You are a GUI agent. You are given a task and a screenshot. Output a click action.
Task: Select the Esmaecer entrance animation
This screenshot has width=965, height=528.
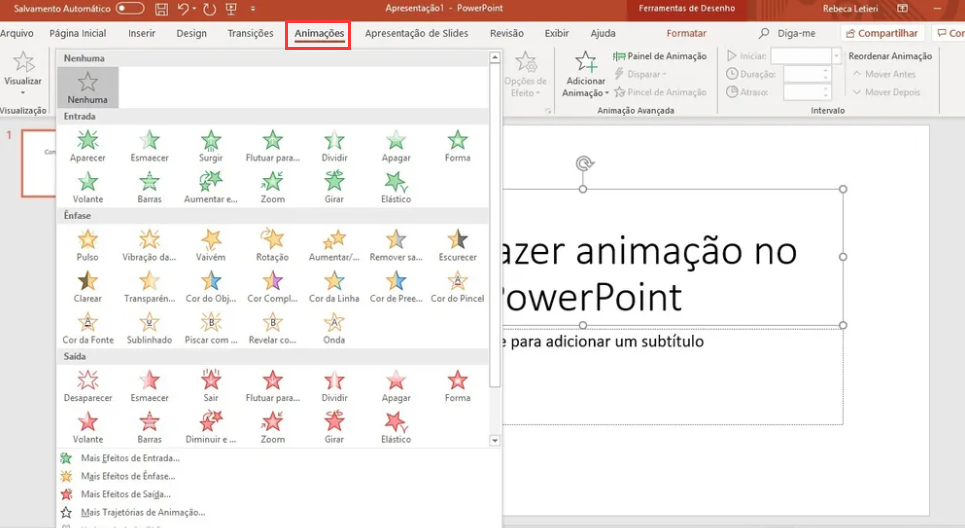(x=149, y=146)
